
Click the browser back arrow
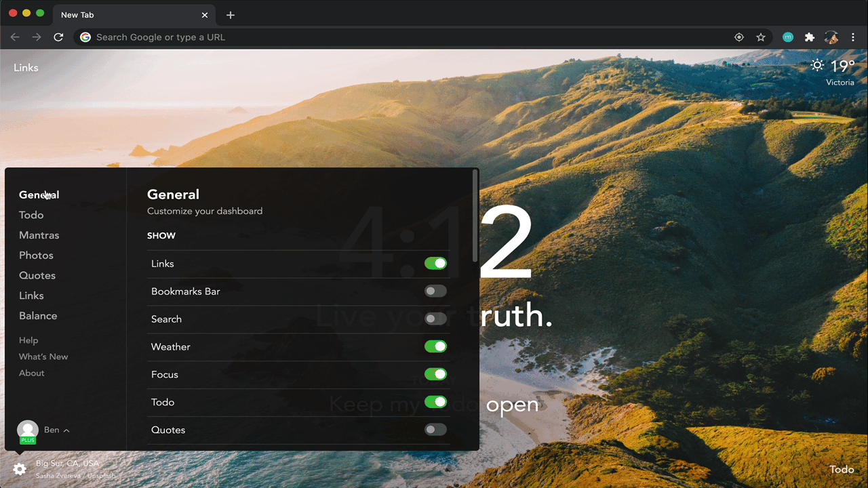pos(15,37)
